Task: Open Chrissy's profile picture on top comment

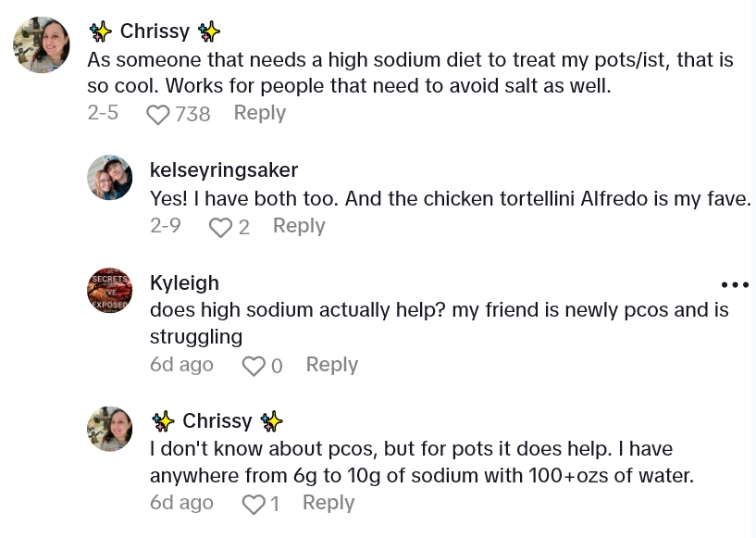Action: pos(42,44)
